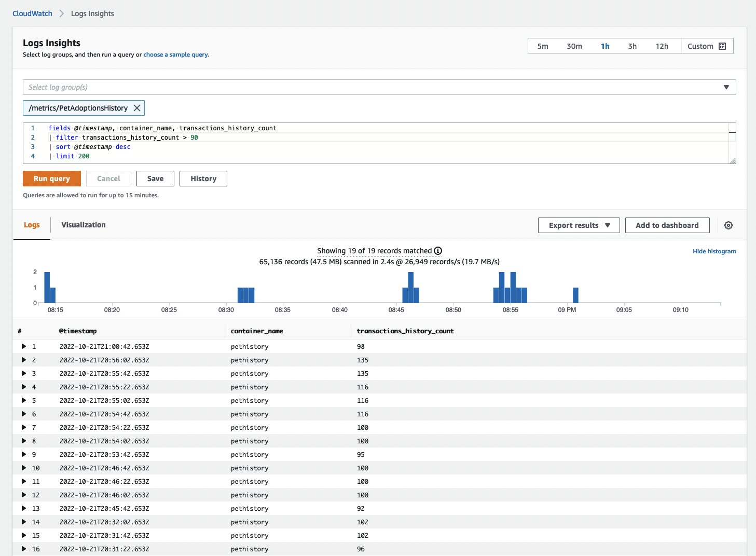Switch to the Visualization tab

(x=84, y=225)
